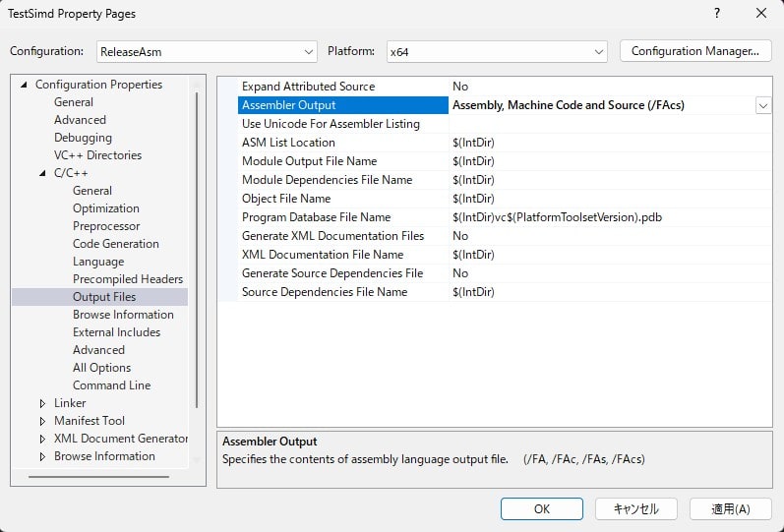This screenshot has width=784, height=532.
Task: Expand the Manifest Tool tree node
Action: tap(42, 421)
